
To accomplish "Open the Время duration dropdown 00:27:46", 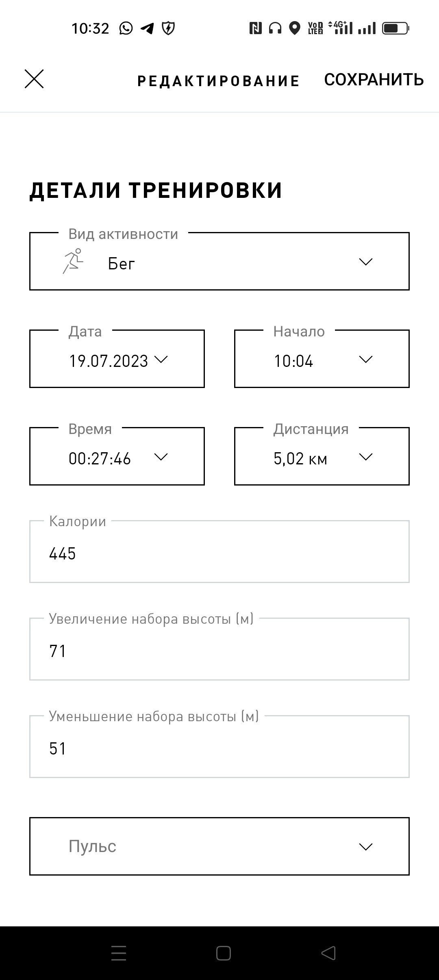I will (117, 456).
